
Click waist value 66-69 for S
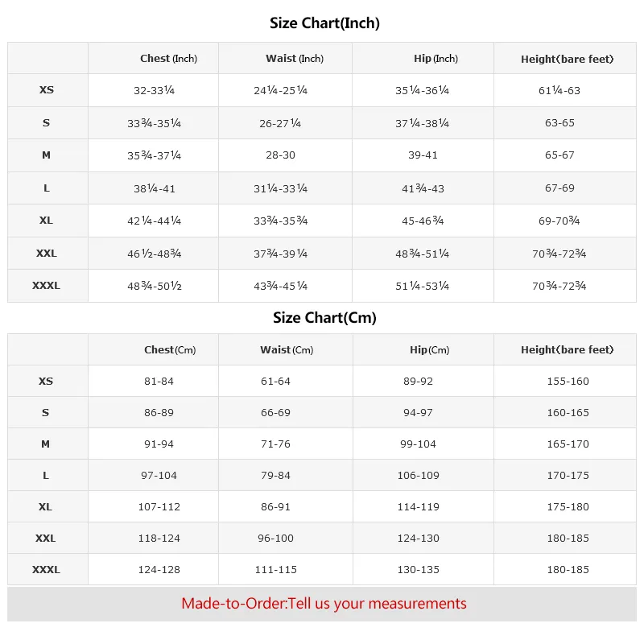pyautogui.click(x=275, y=413)
